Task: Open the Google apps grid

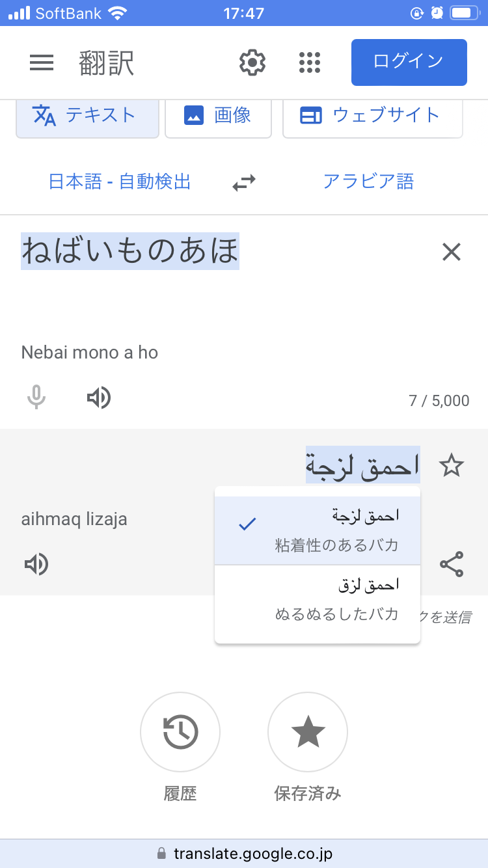Action: [310, 62]
